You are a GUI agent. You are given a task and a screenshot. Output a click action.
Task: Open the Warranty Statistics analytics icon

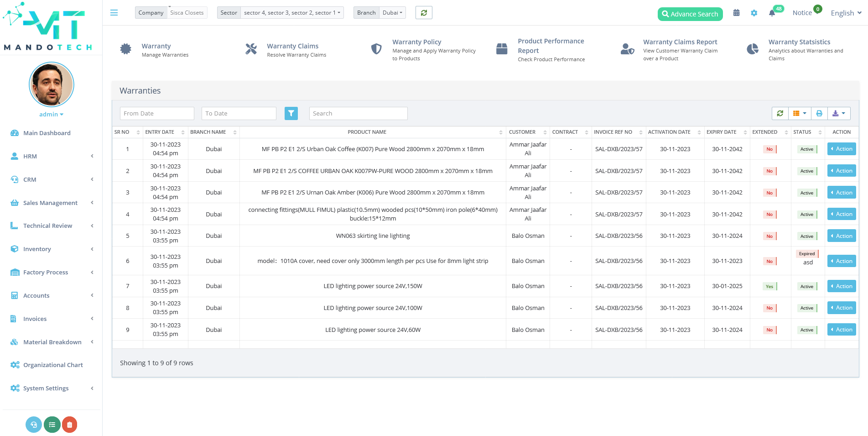[752, 49]
